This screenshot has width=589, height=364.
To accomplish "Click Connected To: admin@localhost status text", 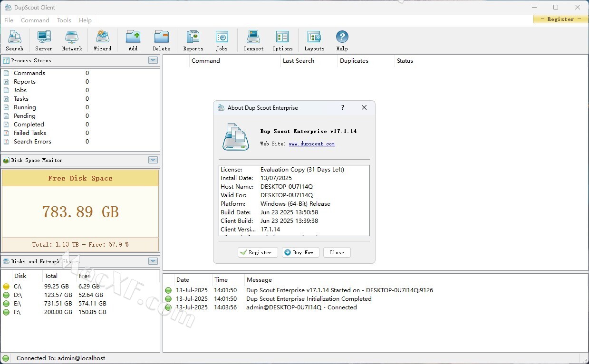I will click(x=61, y=358).
